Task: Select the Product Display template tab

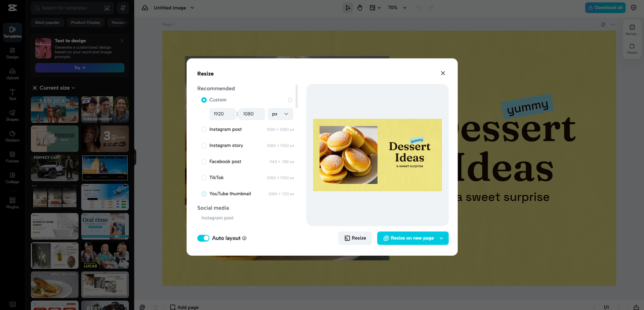Action: pos(86,22)
